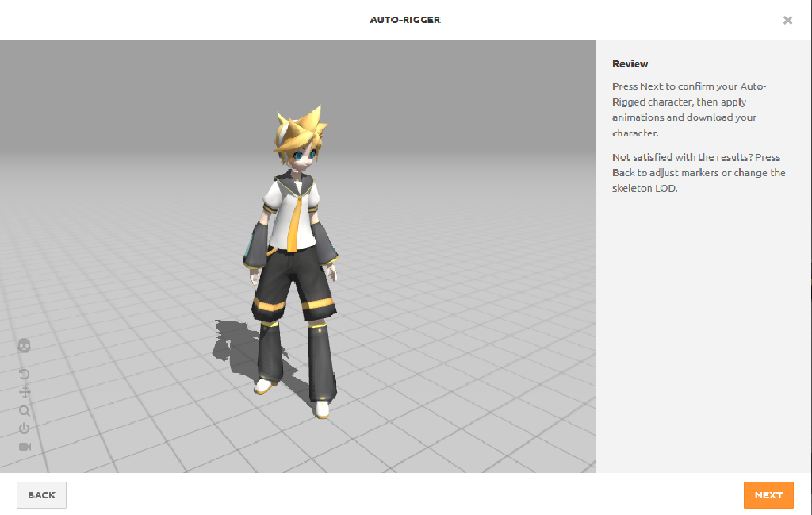Select the pan move arrows icon
Screen dimensions: 812x515
point(24,392)
